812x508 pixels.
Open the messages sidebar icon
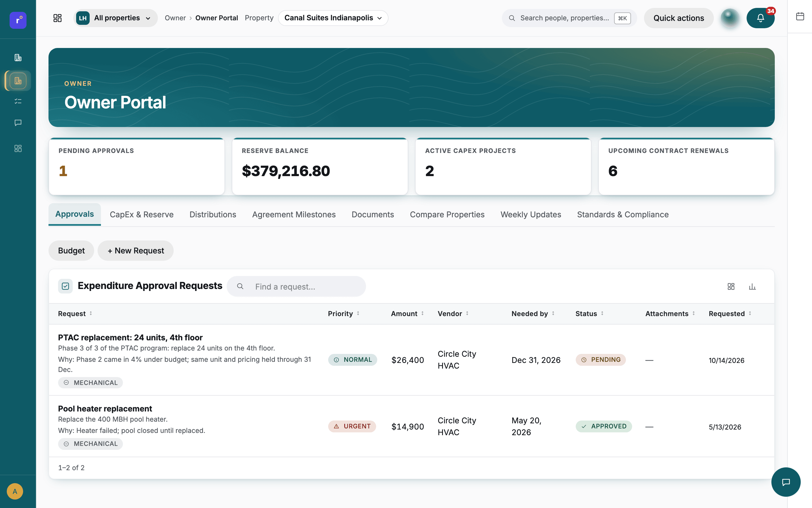click(18, 123)
